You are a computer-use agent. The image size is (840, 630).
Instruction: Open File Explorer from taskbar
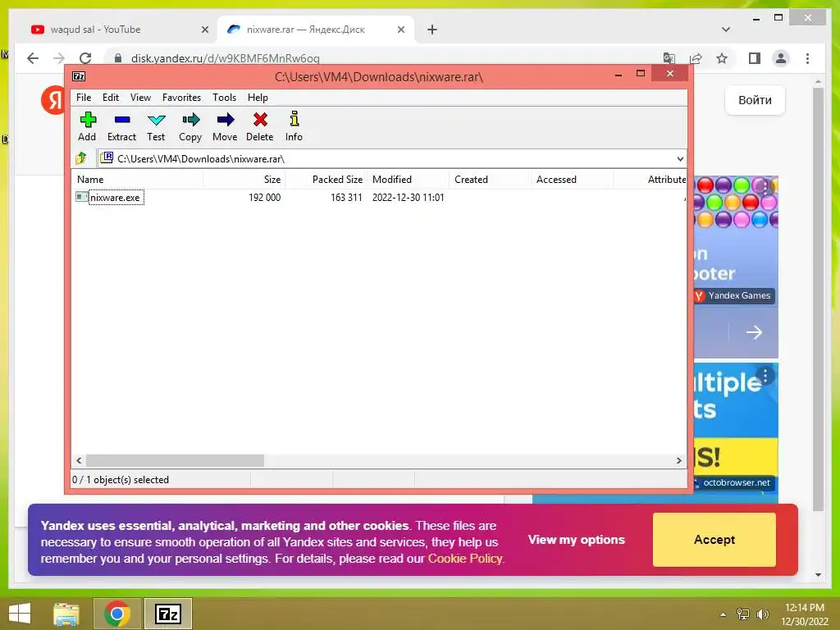(x=66, y=614)
